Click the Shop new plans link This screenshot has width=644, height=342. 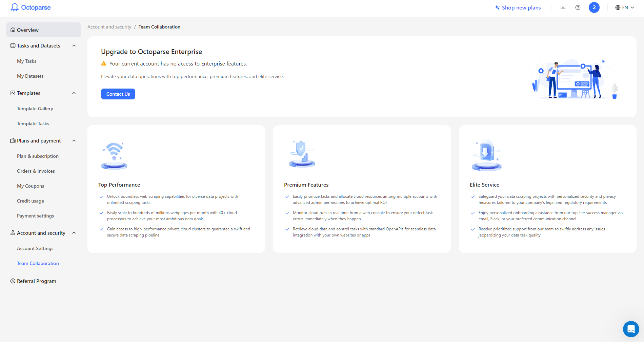(x=521, y=7)
